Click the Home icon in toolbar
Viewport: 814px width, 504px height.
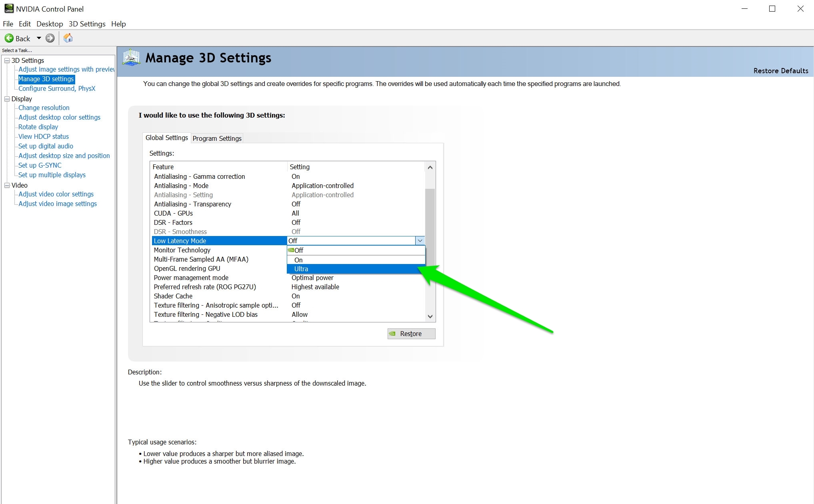tap(68, 38)
